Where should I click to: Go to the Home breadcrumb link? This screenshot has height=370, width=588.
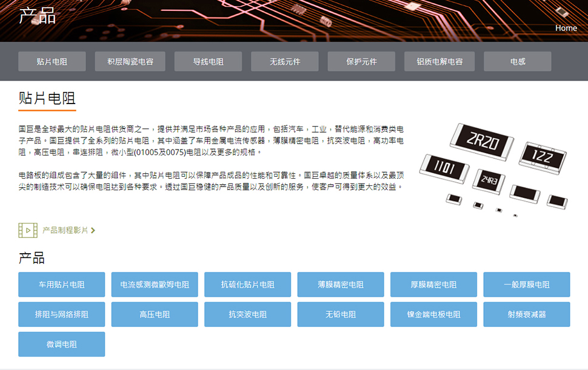pos(566,28)
